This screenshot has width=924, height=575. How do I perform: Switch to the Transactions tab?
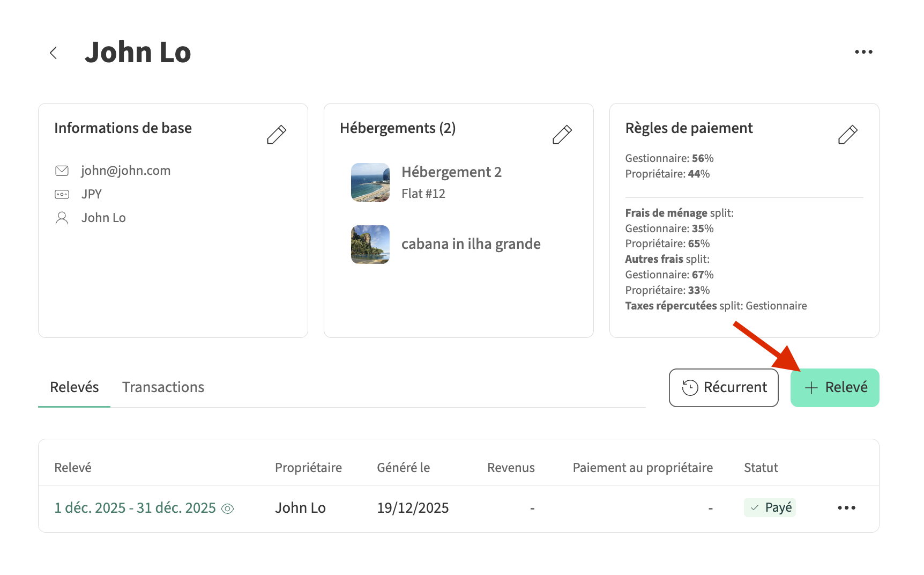coord(163,387)
